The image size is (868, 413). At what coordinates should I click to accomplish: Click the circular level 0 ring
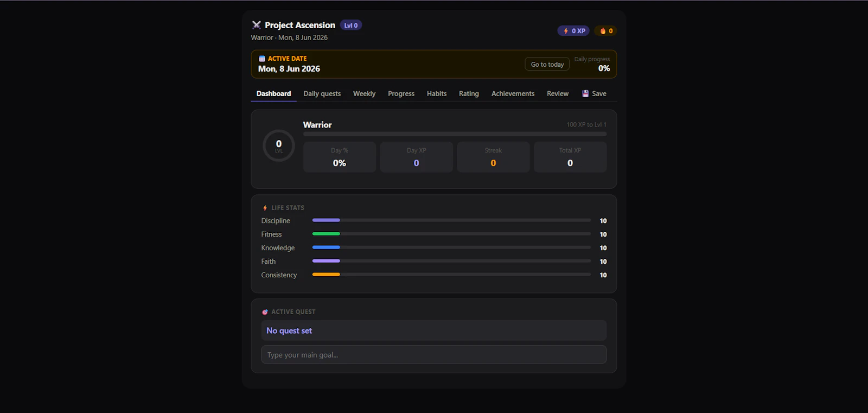tap(279, 145)
